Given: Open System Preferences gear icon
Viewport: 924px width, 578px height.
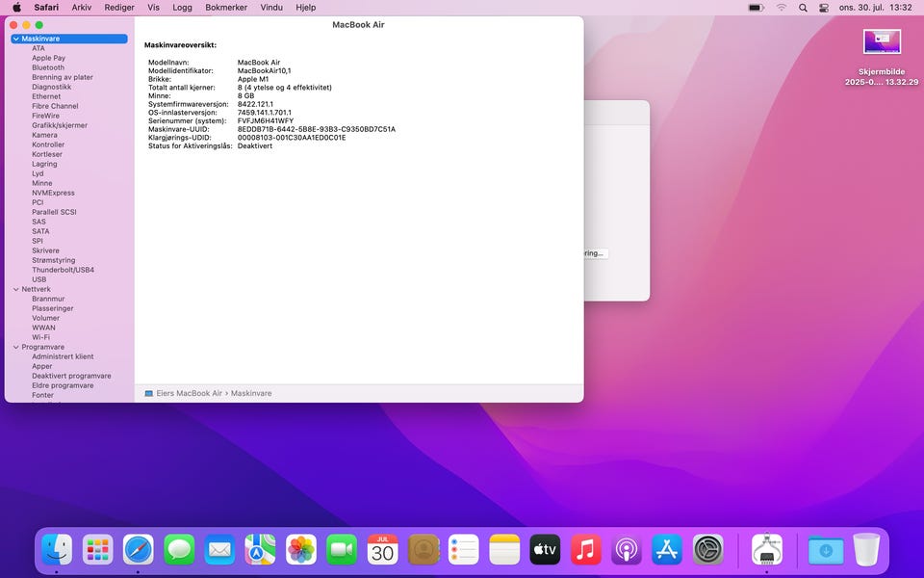Looking at the screenshot, I should pyautogui.click(x=708, y=549).
